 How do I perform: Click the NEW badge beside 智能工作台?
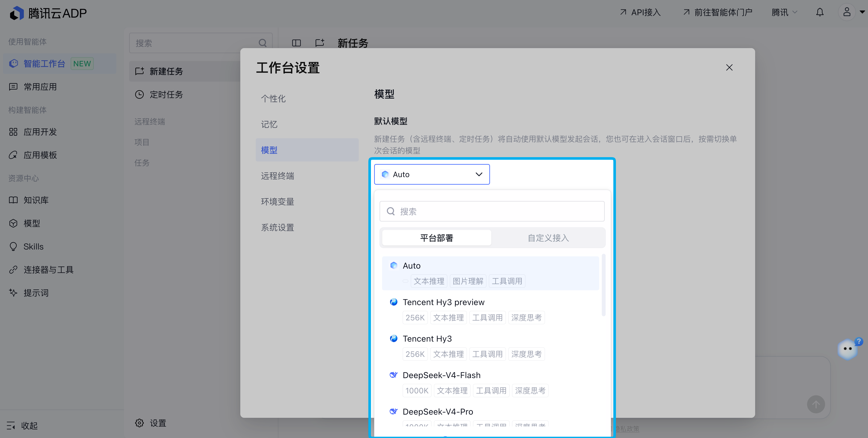coord(82,63)
